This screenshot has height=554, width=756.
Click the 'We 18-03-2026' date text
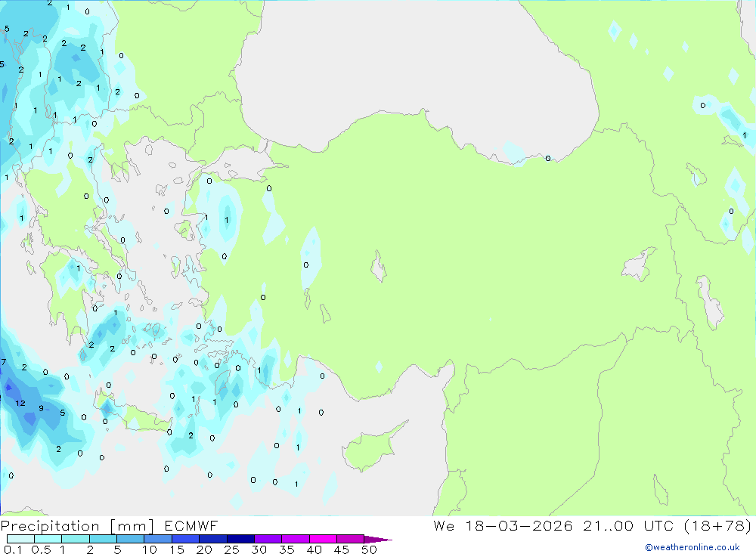[503, 525]
